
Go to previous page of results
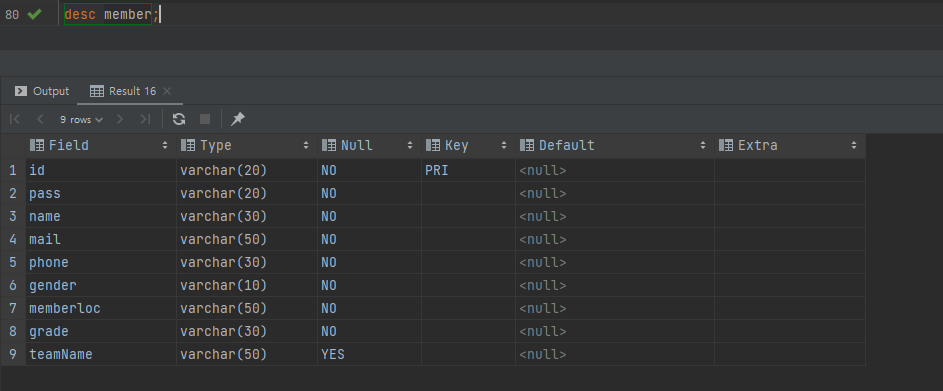point(40,119)
